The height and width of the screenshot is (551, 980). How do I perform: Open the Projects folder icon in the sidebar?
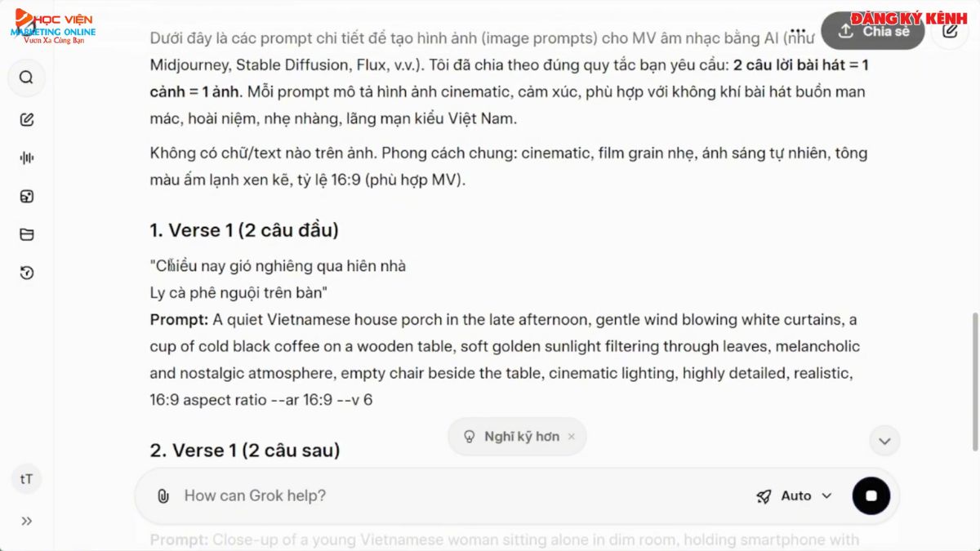click(x=26, y=233)
